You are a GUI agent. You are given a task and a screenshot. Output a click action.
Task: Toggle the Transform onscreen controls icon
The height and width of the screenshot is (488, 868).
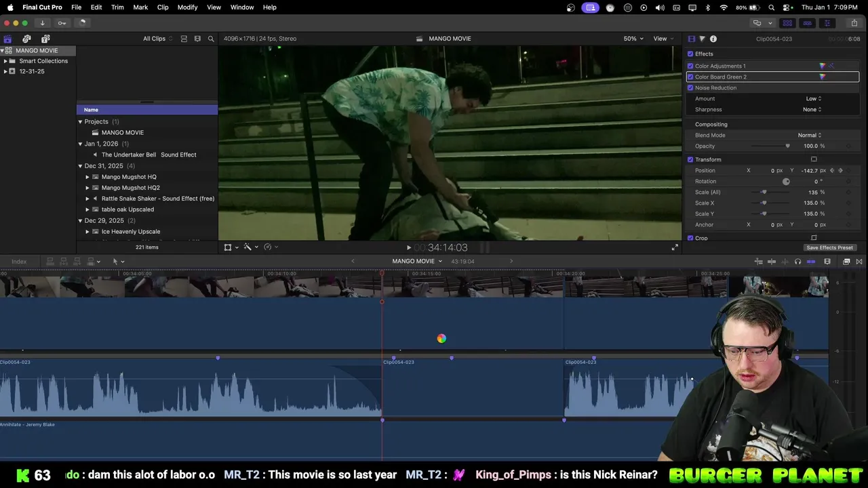pos(814,159)
